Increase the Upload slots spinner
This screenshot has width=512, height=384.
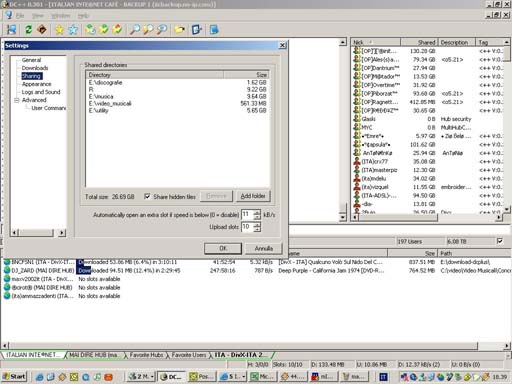click(257, 225)
